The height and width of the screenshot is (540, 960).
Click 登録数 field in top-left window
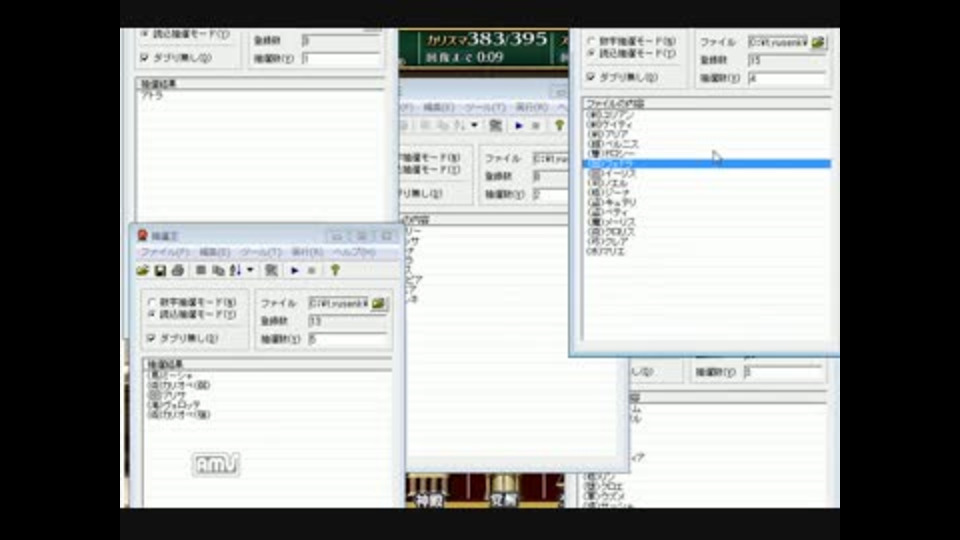(341, 40)
